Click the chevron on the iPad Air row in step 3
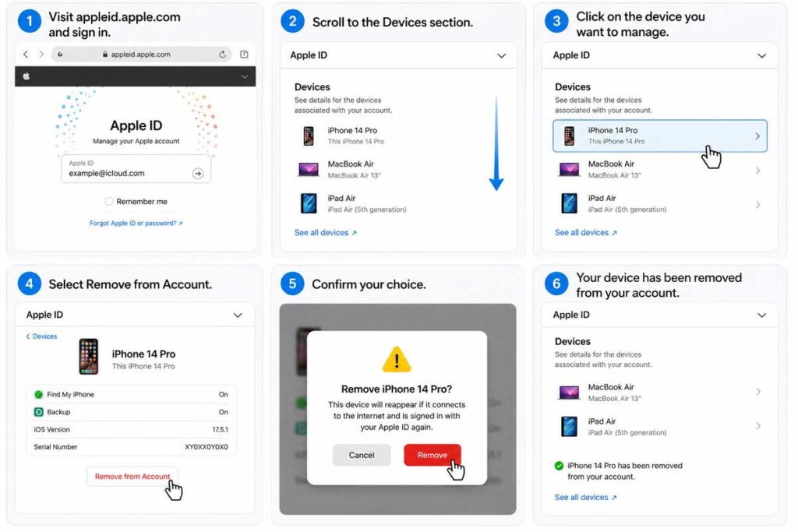This screenshot has width=798, height=532. (x=758, y=204)
